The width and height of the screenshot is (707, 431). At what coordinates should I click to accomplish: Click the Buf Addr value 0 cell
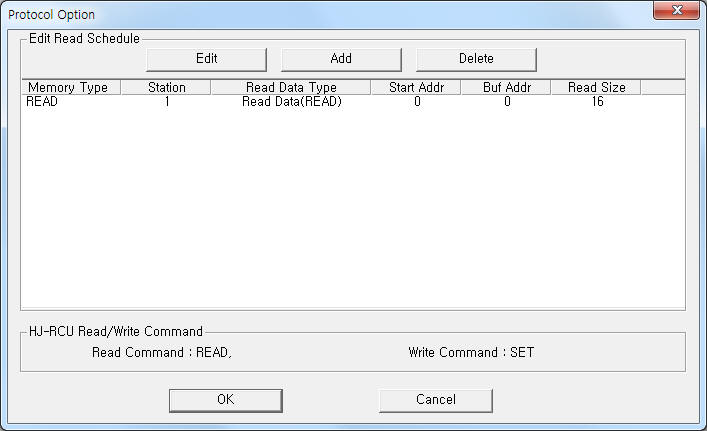click(x=507, y=102)
